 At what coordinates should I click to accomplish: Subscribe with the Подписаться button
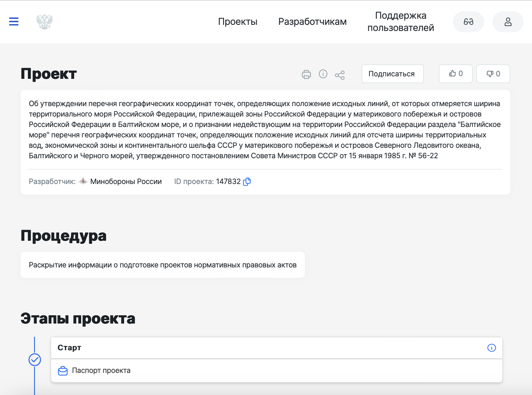click(x=392, y=74)
